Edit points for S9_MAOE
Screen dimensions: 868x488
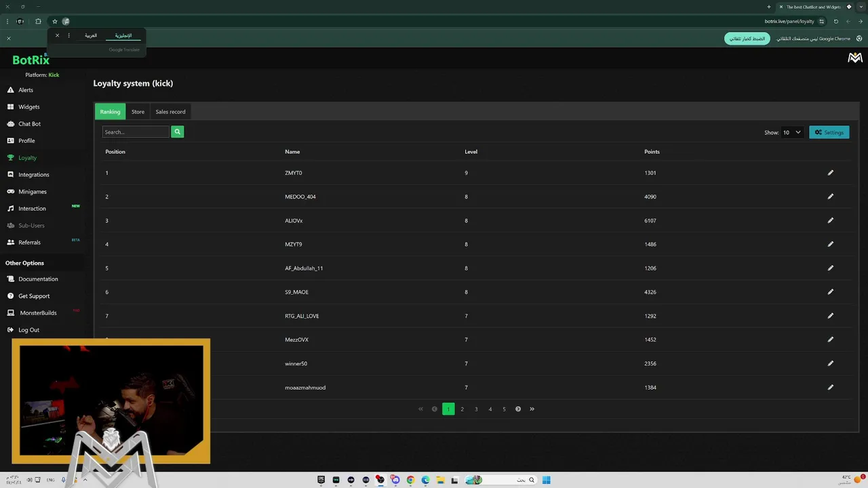tap(830, 292)
